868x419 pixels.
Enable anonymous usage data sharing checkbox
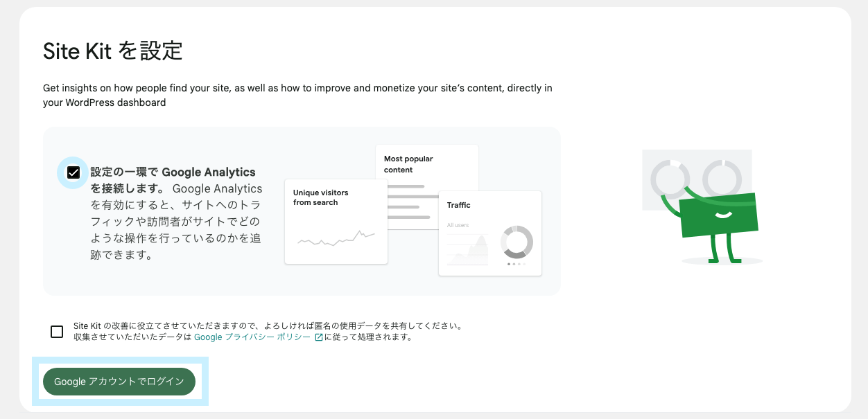click(57, 332)
